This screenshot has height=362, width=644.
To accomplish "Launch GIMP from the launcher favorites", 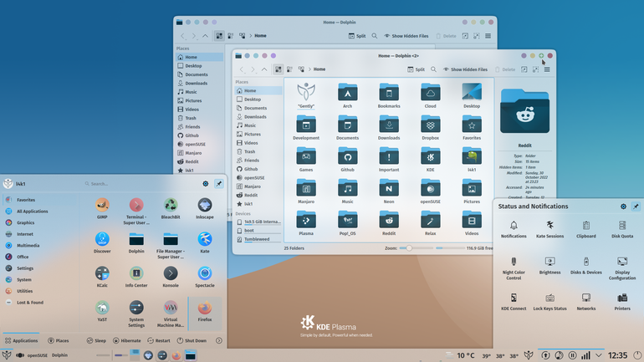I will tap(102, 208).
